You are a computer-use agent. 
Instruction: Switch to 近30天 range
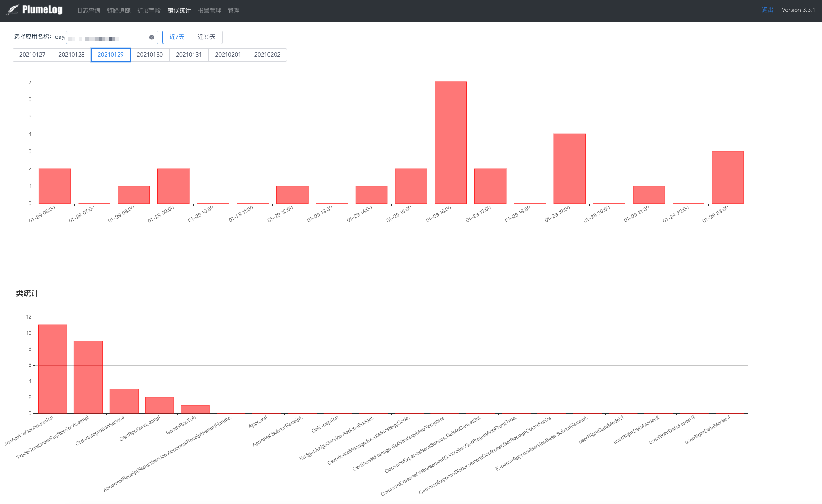tap(207, 37)
